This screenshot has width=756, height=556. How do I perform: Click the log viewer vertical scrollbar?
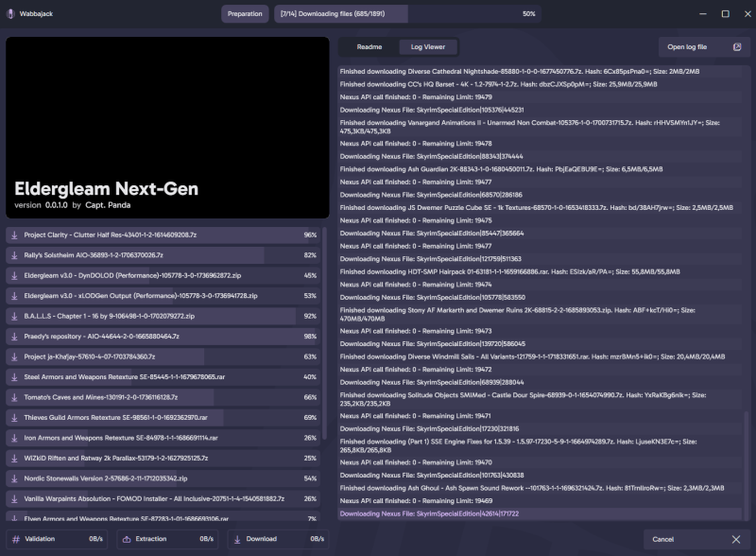[x=747, y=466]
